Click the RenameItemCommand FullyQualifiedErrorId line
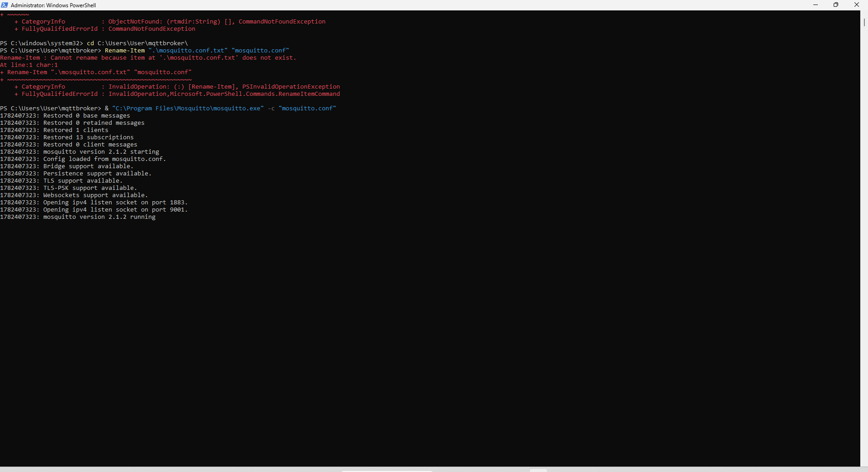The height and width of the screenshot is (472, 868). click(177, 94)
